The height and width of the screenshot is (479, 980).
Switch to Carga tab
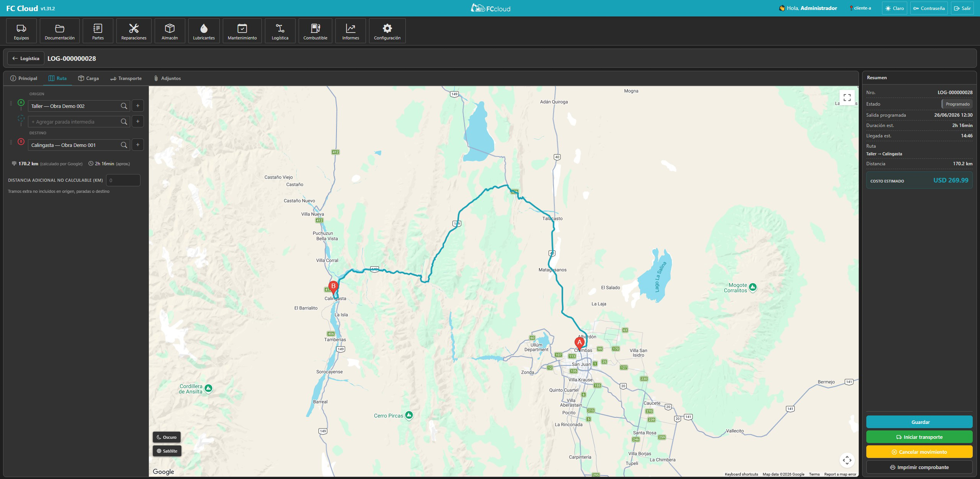tap(88, 78)
